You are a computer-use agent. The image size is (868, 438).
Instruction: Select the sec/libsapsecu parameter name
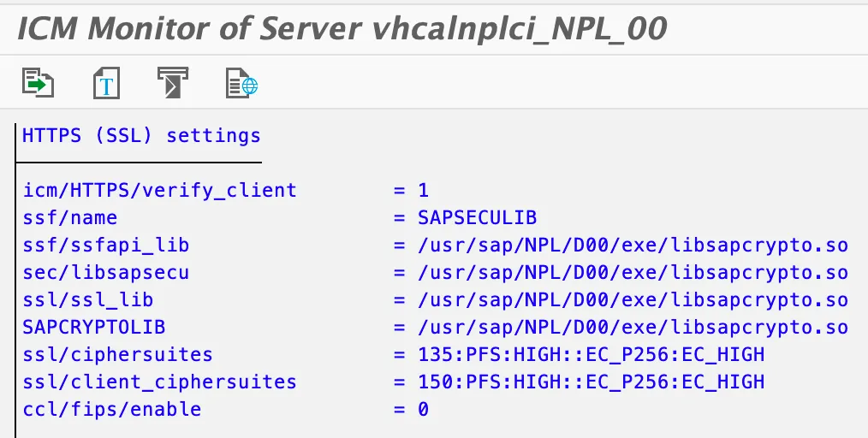click(106, 273)
